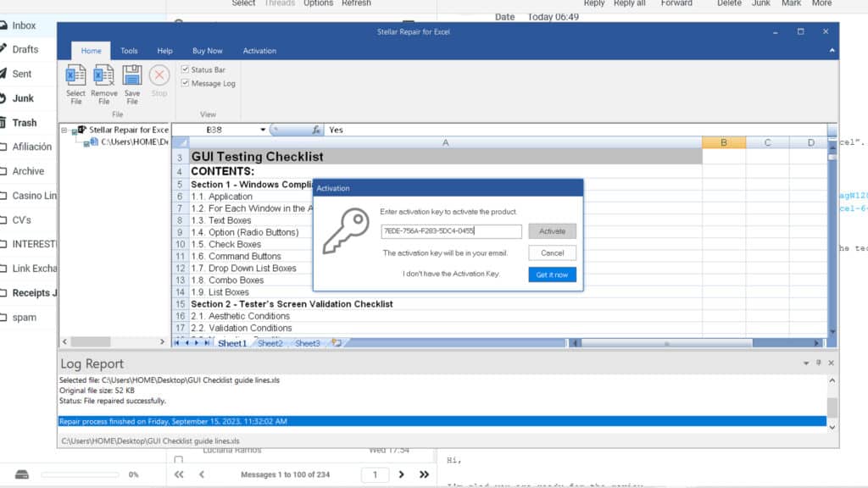This screenshot has width=868, height=488.
Task: Click the fx function icon in formula bar
Action: (x=316, y=130)
